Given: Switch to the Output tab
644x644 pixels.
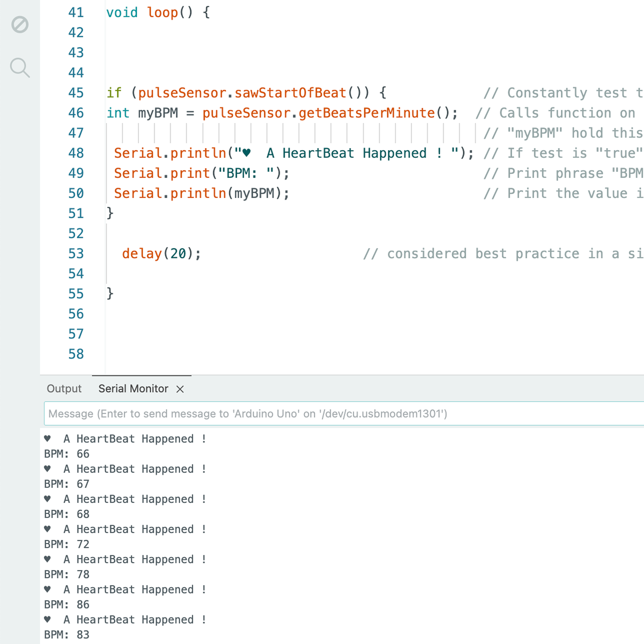Looking at the screenshot, I should [x=64, y=389].
